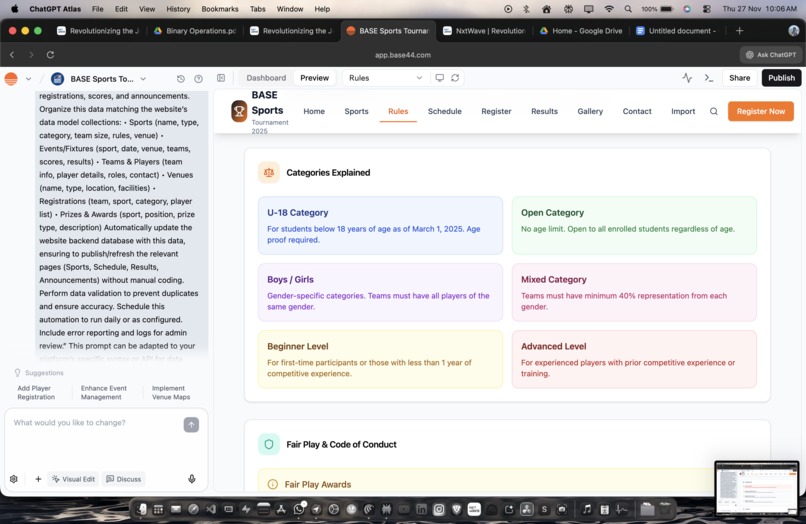Expand the Base44 workspace chevron
Image resolution: width=806 pixels, height=524 pixels.
(28, 79)
